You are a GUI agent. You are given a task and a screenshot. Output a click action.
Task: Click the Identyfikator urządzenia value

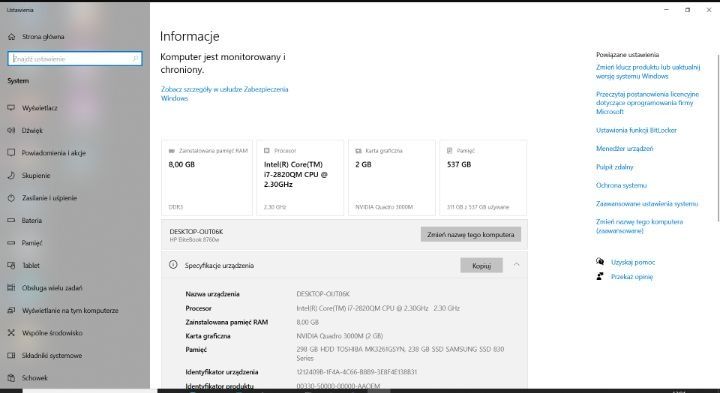357,372
